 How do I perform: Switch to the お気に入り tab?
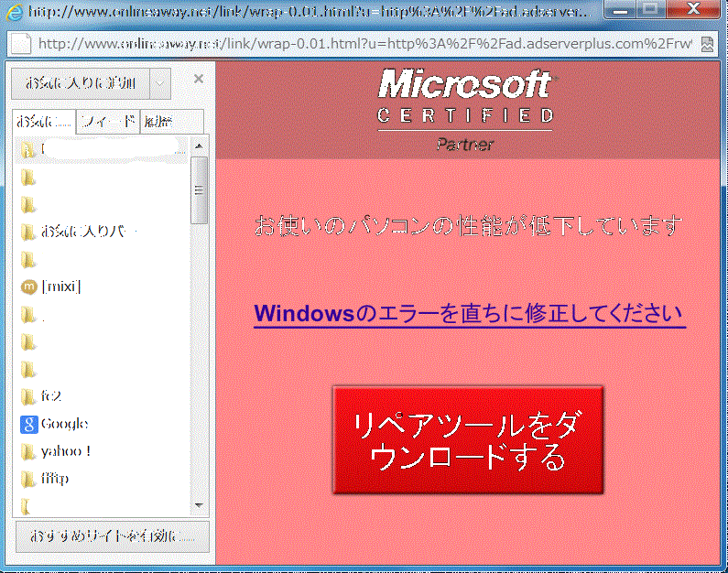click(x=44, y=122)
